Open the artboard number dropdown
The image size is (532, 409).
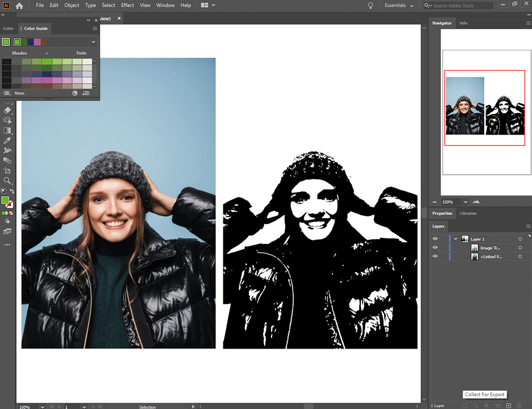point(84,407)
